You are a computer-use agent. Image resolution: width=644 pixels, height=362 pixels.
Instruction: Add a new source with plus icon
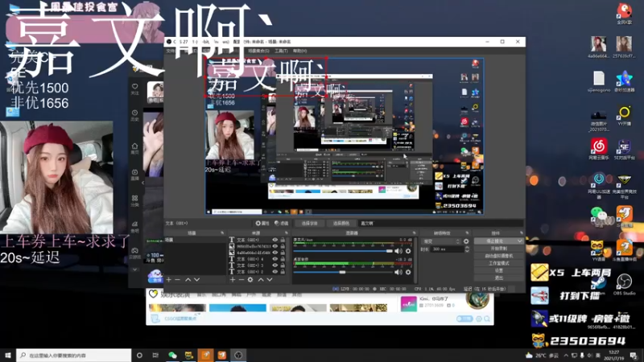[x=233, y=279]
